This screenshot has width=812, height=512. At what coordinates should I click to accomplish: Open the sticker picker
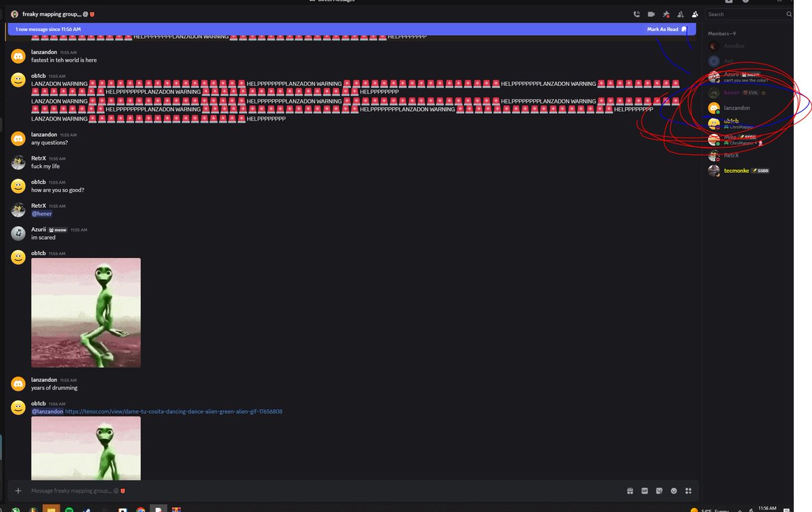coord(659,490)
